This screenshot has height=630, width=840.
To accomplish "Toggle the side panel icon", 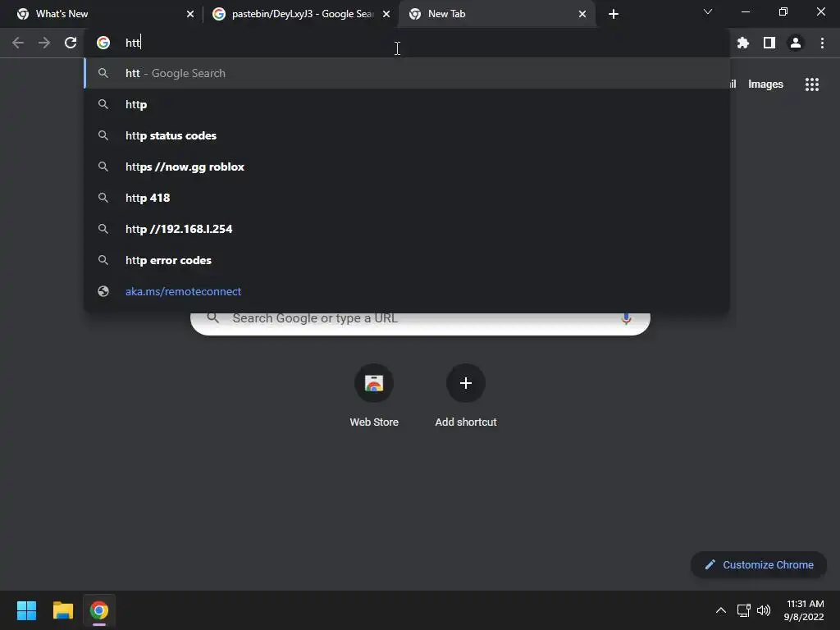I will pos(769,43).
